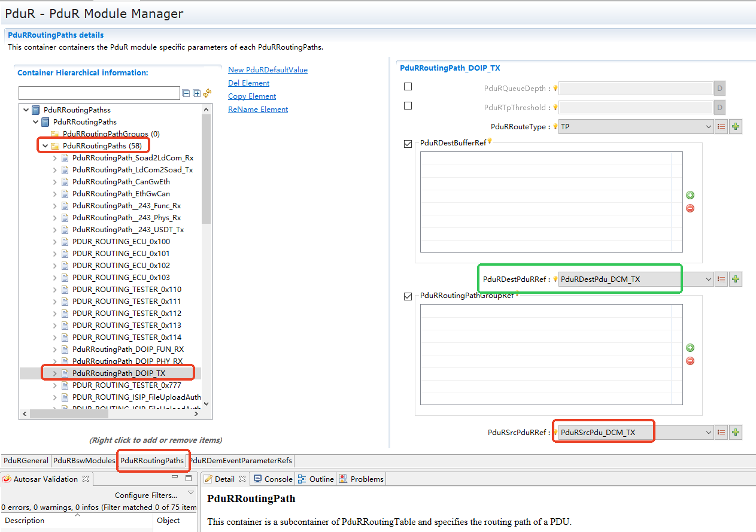
Task: Click the refresh tree icon beside the search box
Action: [x=207, y=93]
